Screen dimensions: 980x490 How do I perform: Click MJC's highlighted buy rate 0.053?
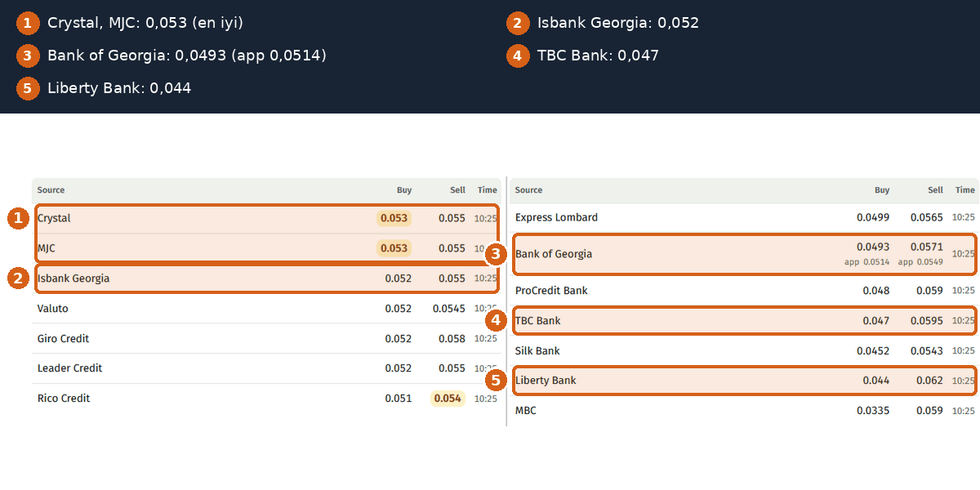394,248
